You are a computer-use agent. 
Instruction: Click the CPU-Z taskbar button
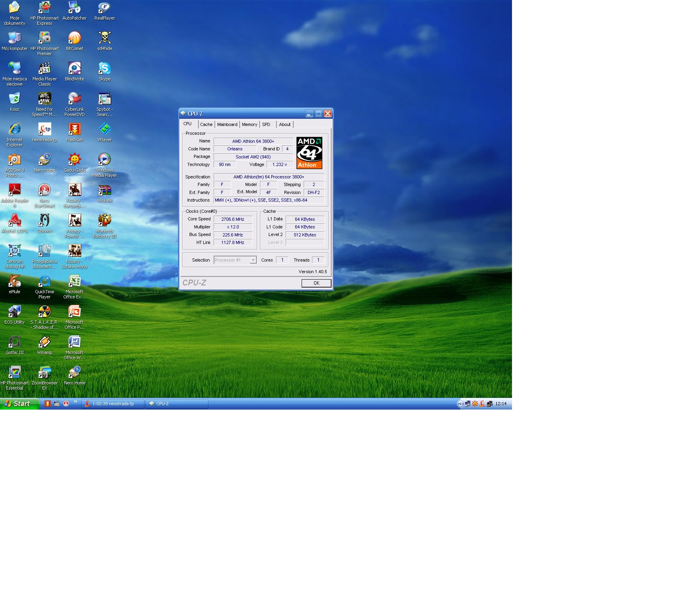tap(177, 404)
